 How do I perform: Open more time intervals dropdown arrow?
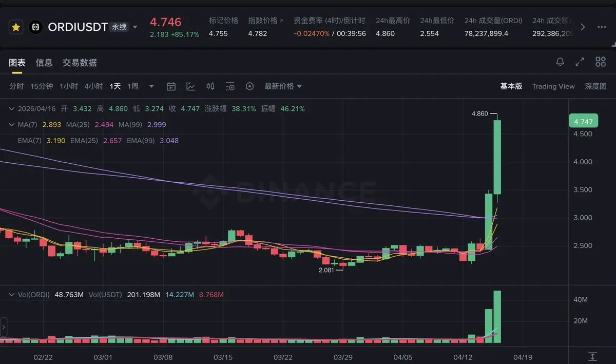pyautogui.click(x=151, y=86)
